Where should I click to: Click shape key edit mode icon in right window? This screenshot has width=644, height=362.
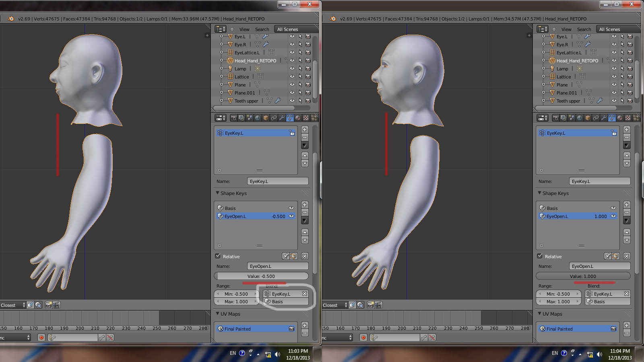615,256
